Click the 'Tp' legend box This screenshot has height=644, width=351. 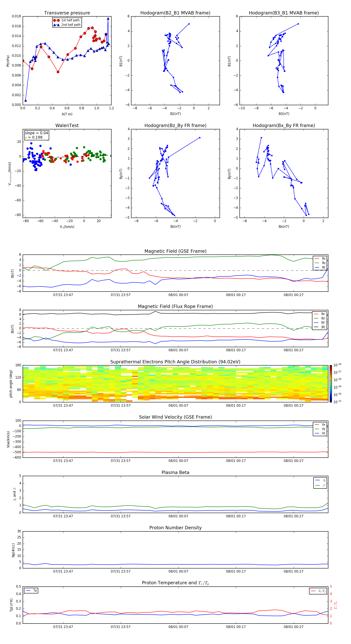coord(31,591)
